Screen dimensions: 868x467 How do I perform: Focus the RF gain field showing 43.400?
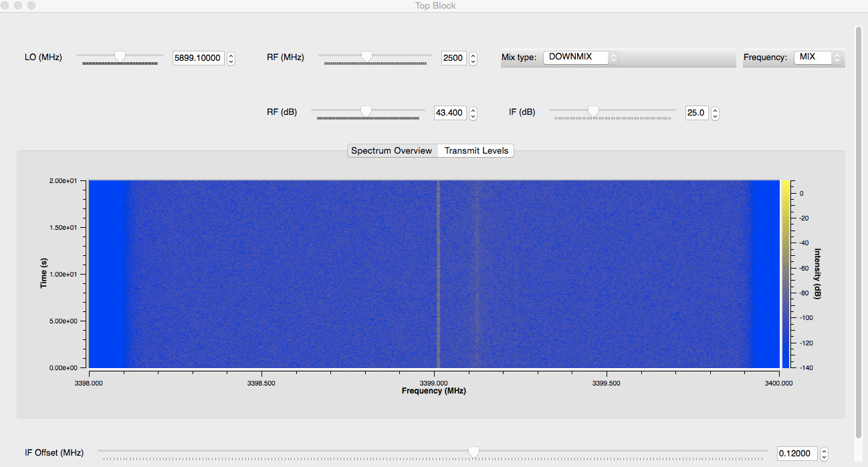coord(449,113)
